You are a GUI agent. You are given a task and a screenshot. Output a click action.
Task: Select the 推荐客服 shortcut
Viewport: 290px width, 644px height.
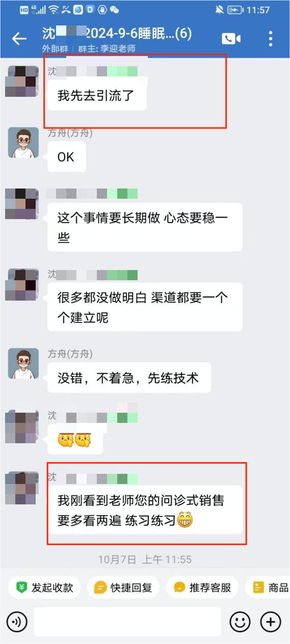202,587
